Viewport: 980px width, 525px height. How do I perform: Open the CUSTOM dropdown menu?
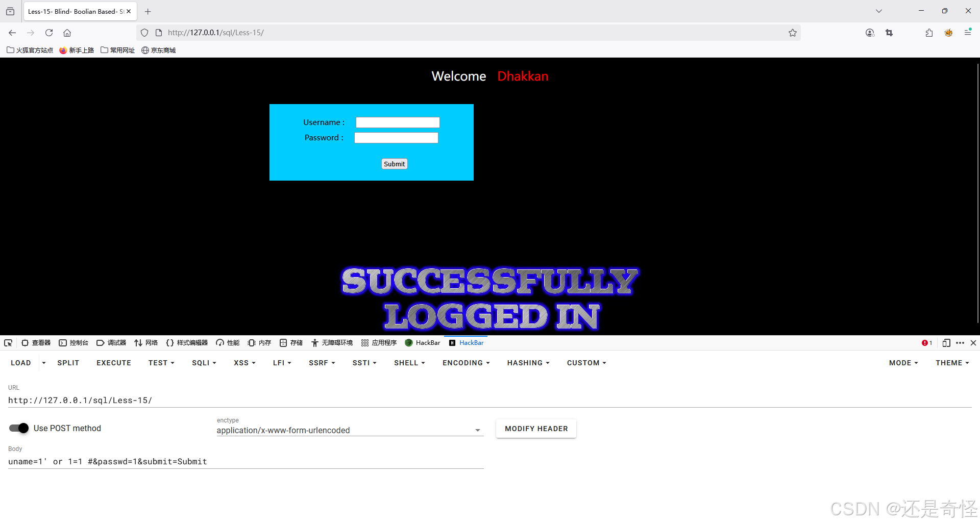[x=586, y=363]
